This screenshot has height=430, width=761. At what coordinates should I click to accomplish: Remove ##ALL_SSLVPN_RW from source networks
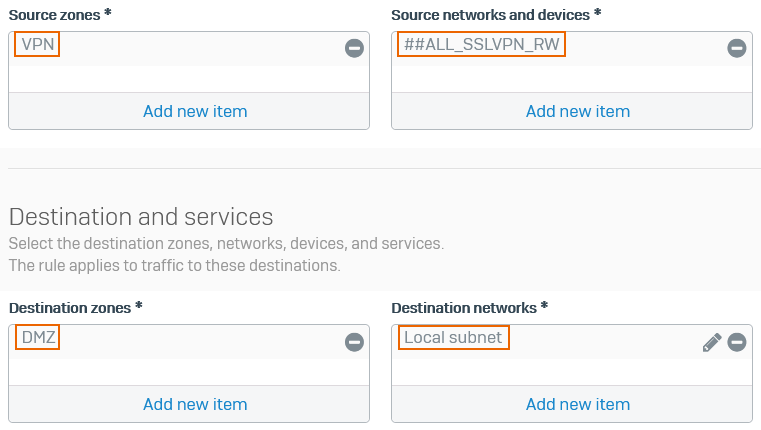point(736,48)
